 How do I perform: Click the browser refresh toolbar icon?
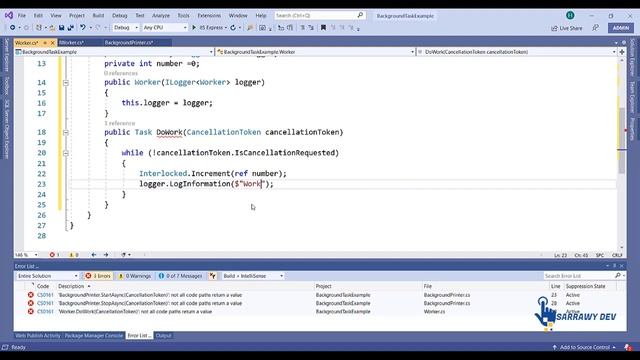coord(233,28)
